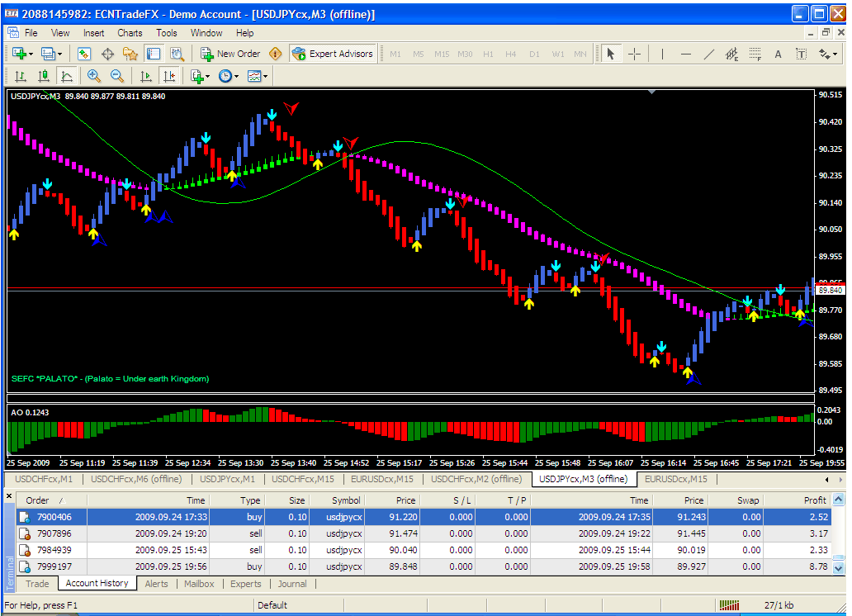Click the chart shift triangle marker

[x=651, y=92]
